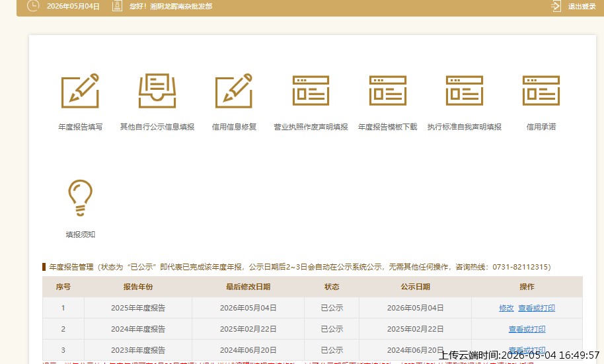Click publication date 2025年02月22日 in row 2
Viewport: 604px width, 364px height.
(x=415, y=329)
